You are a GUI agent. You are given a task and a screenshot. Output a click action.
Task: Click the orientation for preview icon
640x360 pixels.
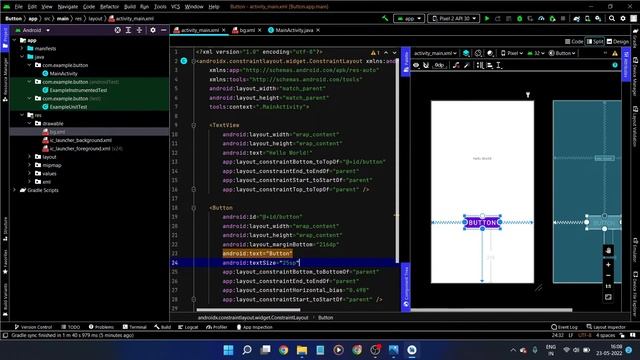[x=478, y=53]
